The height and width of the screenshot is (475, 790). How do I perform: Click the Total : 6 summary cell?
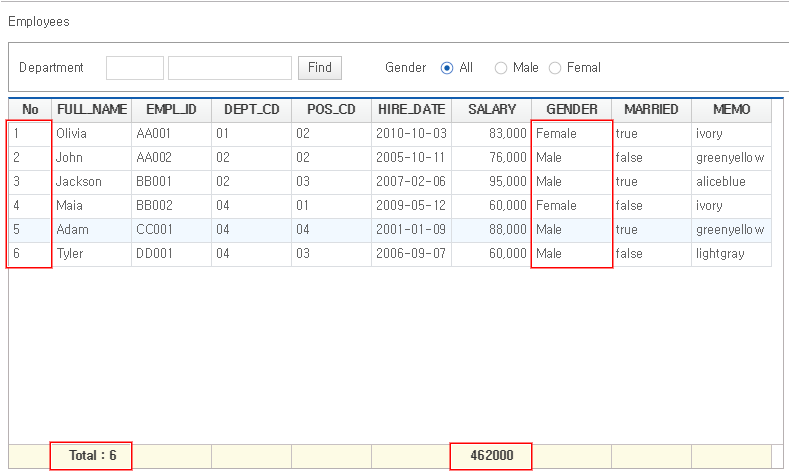[x=91, y=456]
